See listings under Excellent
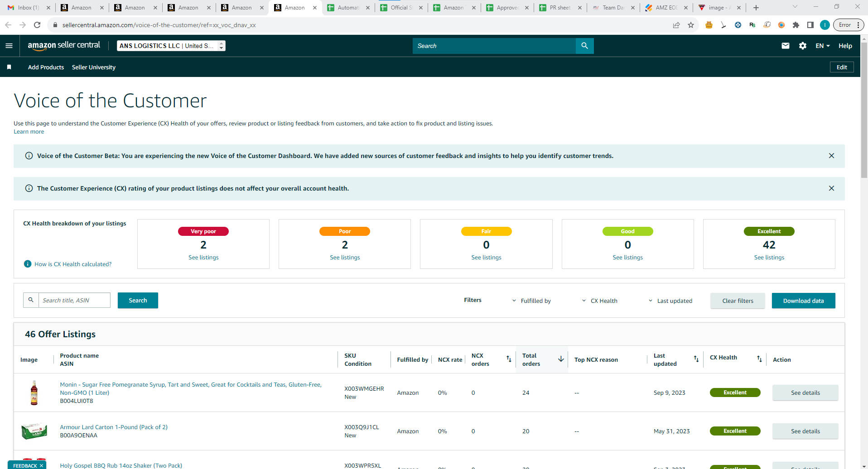 [x=769, y=257]
